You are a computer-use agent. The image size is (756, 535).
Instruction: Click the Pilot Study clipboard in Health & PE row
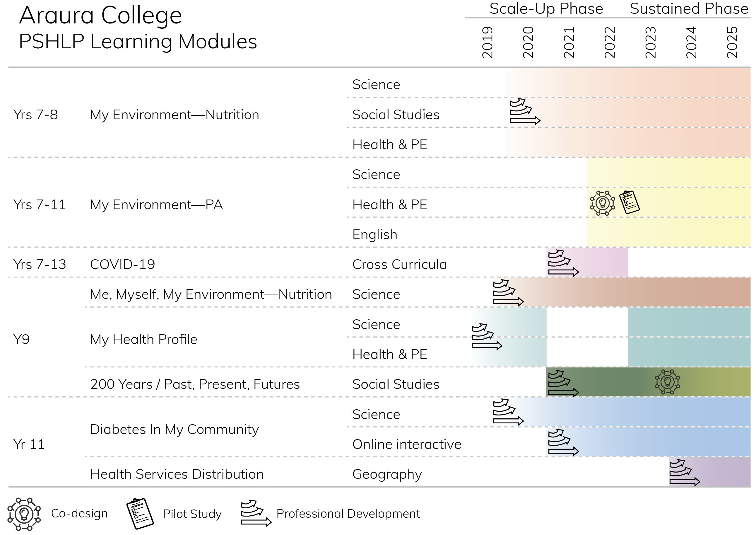tap(630, 202)
